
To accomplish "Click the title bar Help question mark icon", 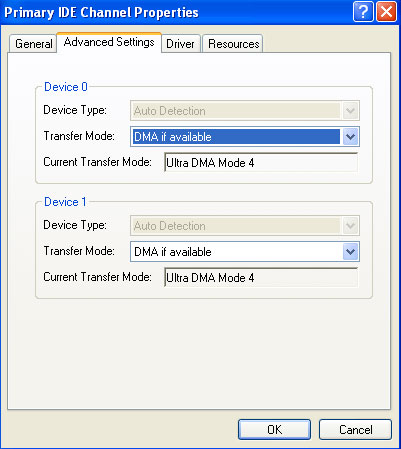I will 363,12.
